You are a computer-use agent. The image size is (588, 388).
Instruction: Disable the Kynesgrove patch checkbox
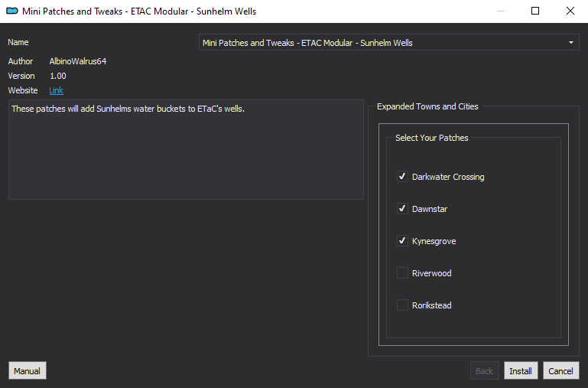tap(402, 241)
